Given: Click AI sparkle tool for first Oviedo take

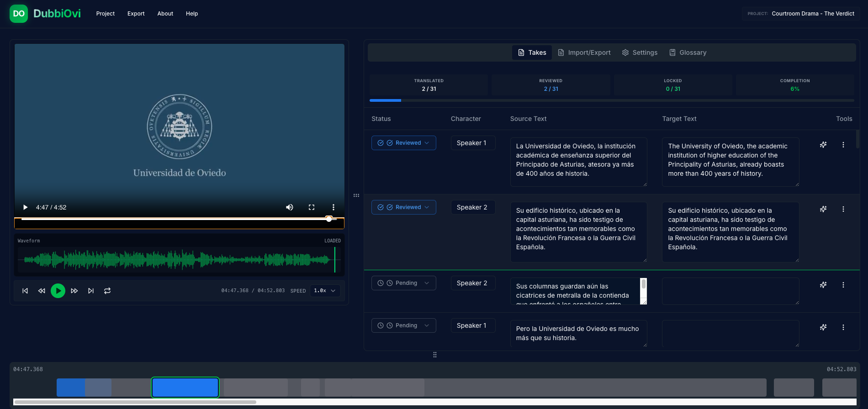Looking at the screenshot, I should click(823, 145).
